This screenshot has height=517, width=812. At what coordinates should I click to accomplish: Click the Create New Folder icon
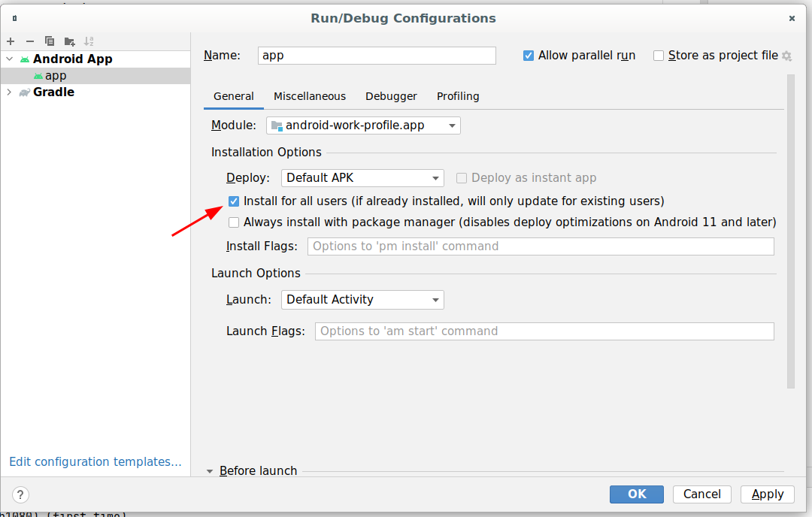[x=69, y=41]
